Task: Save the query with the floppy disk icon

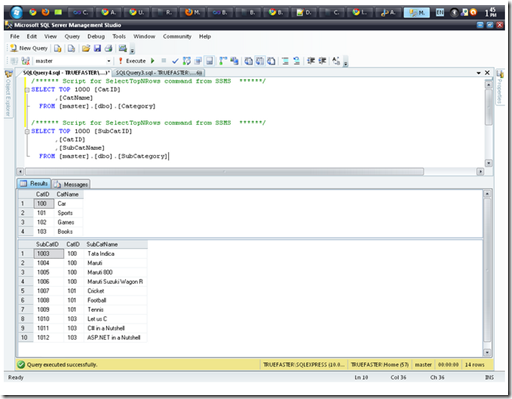Action: point(97,48)
